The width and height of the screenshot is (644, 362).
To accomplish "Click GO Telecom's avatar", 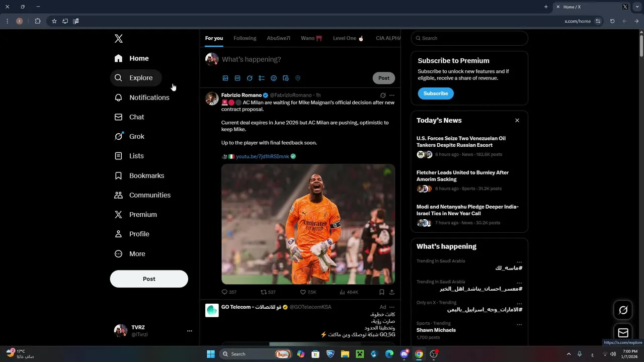I will [x=212, y=310].
